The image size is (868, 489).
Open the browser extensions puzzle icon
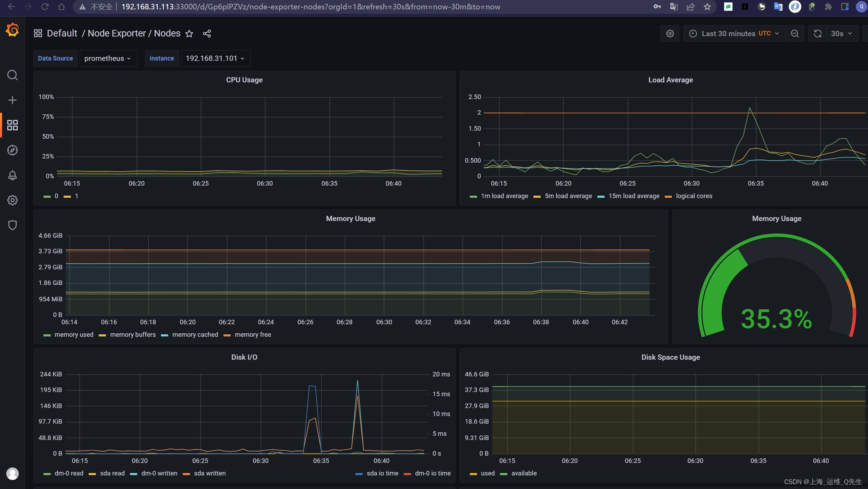click(x=828, y=7)
